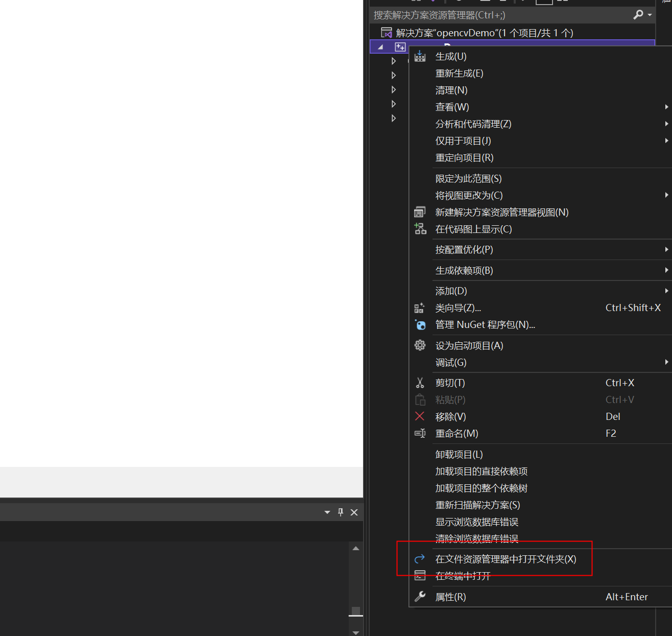Expand the first collapsed tree node
Screen dimensions: 672x636
click(x=393, y=60)
